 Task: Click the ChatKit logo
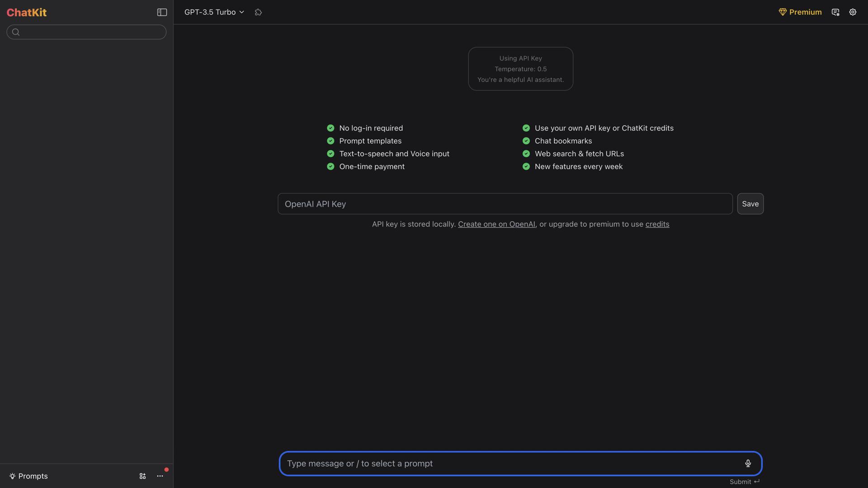tap(27, 12)
